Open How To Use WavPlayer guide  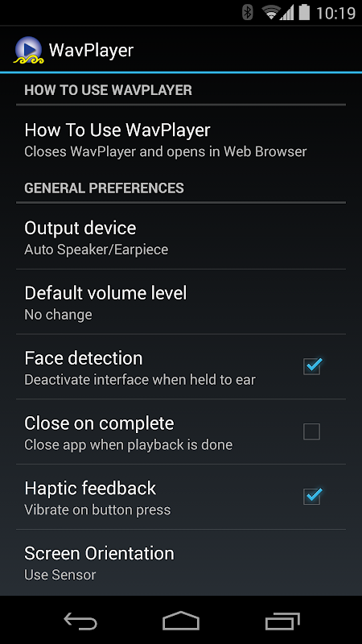point(181,139)
